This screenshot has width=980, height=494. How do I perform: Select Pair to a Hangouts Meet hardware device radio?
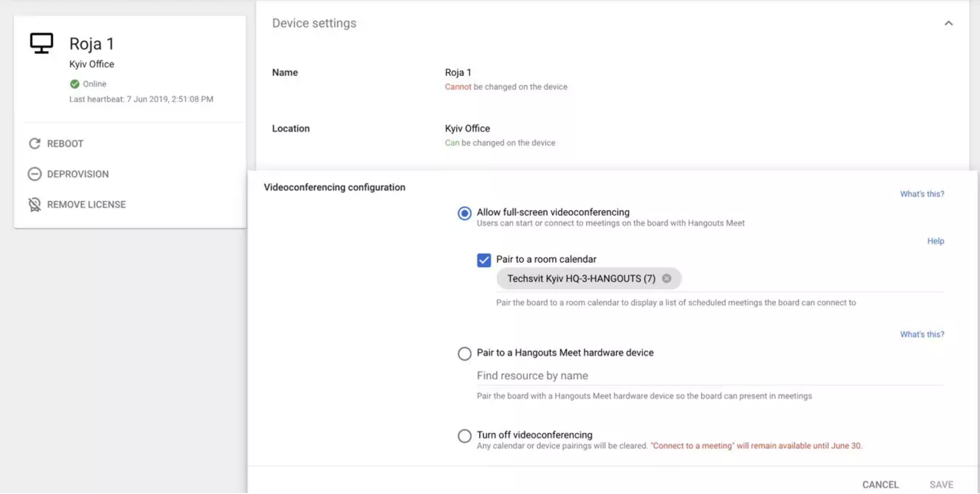pos(464,353)
